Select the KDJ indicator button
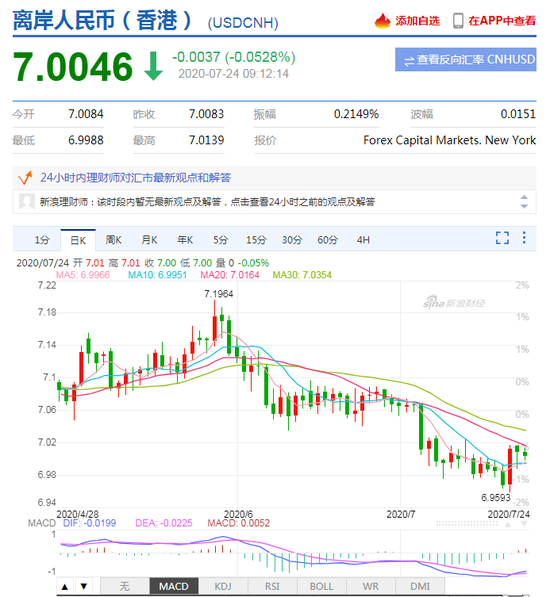Viewport: 550px width, 597px height. click(x=223, y=586)
